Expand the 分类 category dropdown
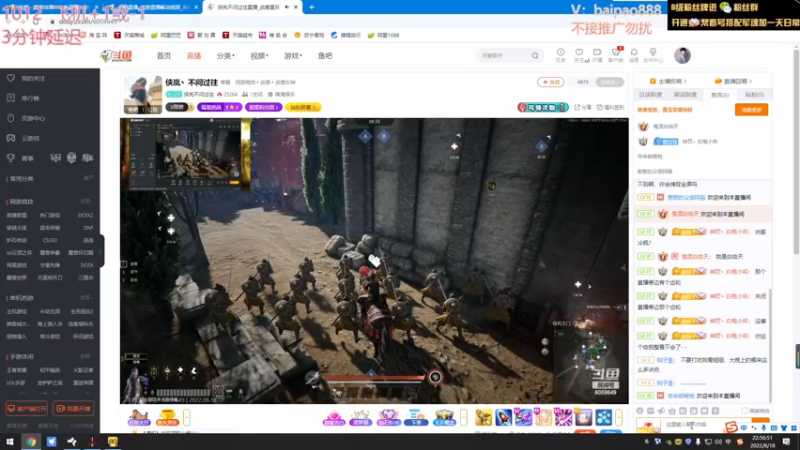 click(x=226, y=56)
